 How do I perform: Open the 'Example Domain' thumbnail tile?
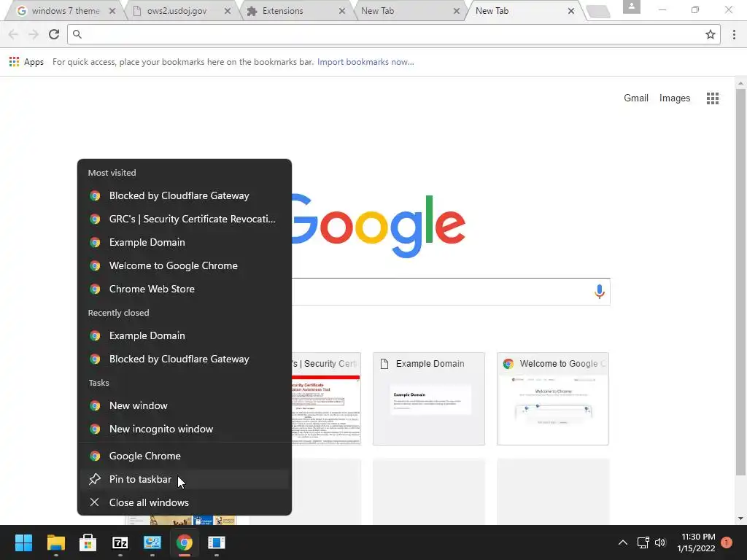tap(429, 399)
